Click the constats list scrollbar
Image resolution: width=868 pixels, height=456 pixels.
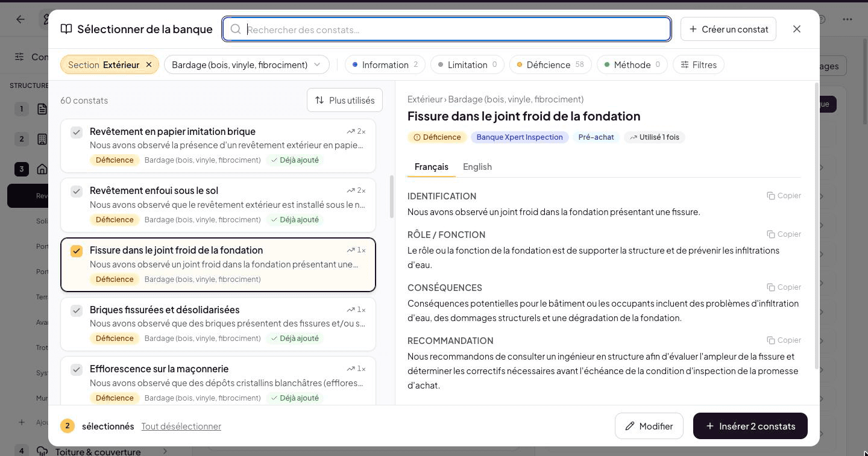tap(392, 196)
